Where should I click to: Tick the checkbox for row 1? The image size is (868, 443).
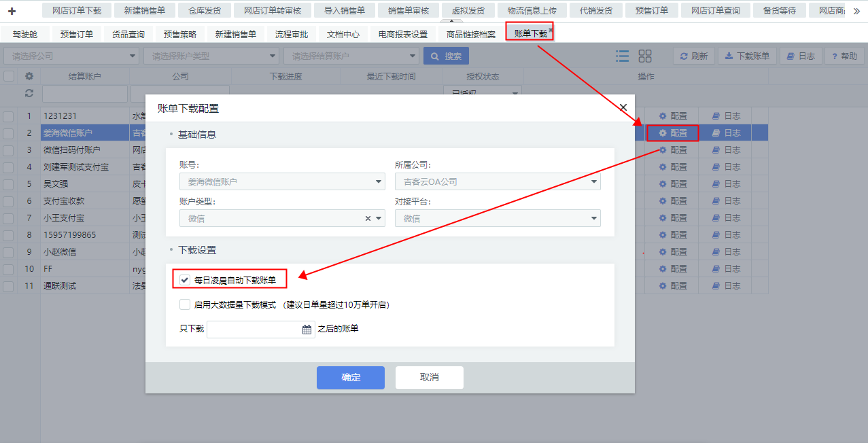(8, 116)
